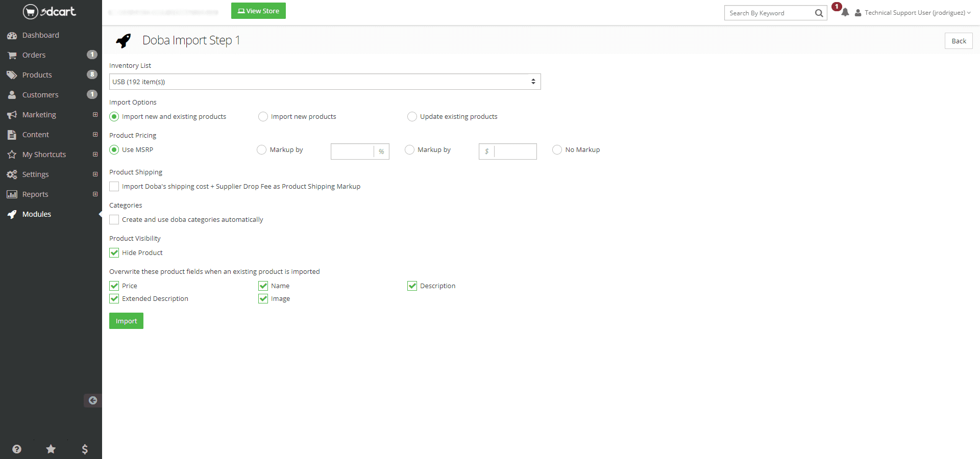
Task: Click the percent markup input field
Action: (x=352, y=151)
